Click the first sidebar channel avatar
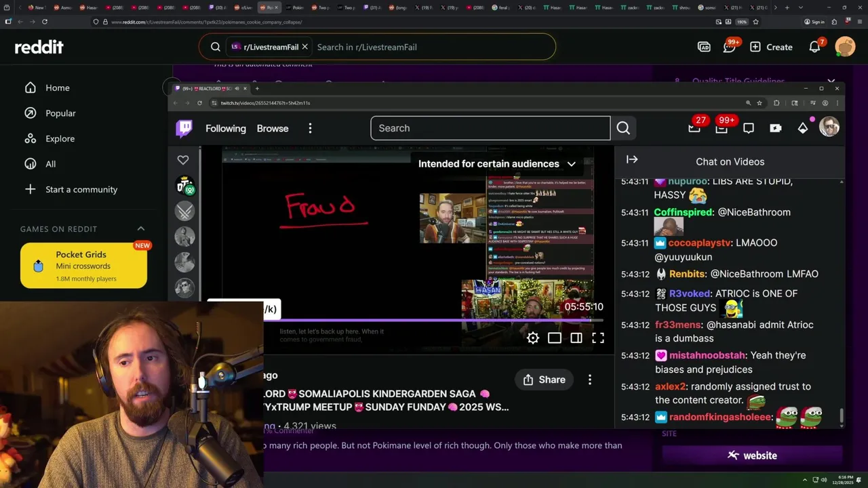The height and width of the screenshot is (488, 868). (185, 186)
